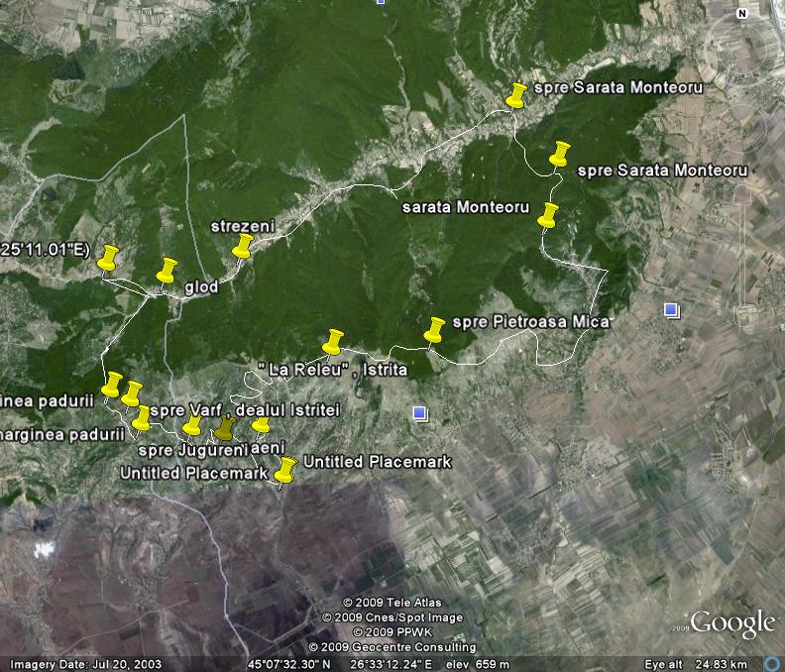Image resolution: width=785 pixels, height=672 pixels.
Task: Click the pushpin left of the 'glod' label
Action: click(x=167, y=271)
